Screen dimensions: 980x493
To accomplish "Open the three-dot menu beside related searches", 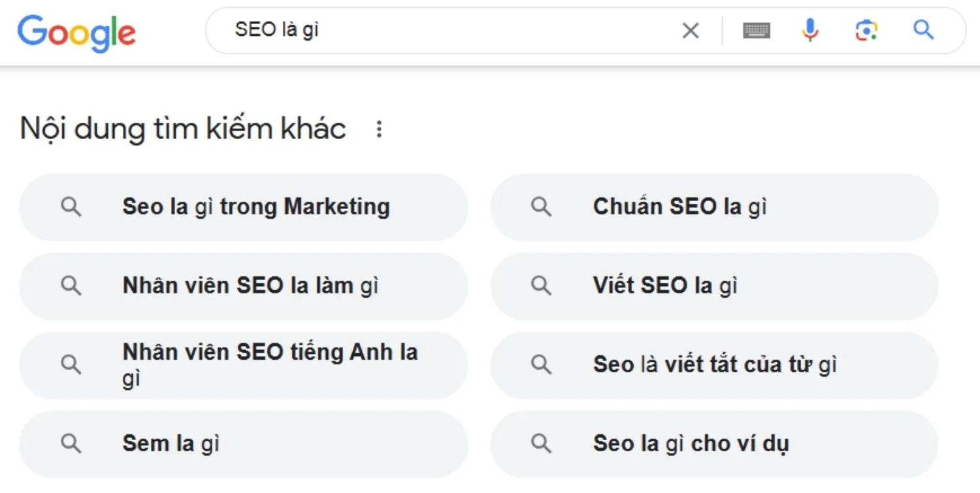I will pos(379,129).
